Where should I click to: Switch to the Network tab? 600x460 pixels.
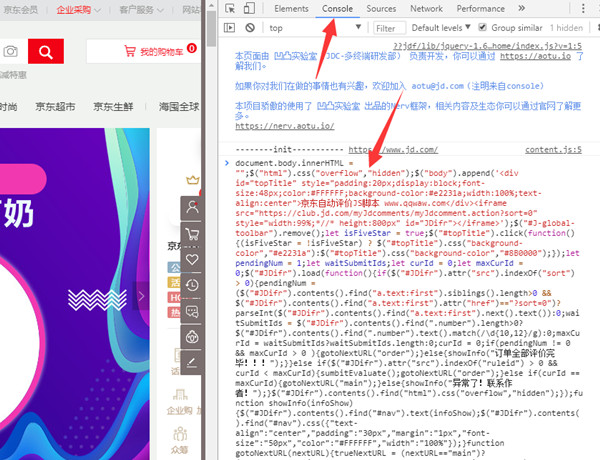coord(424,9)
